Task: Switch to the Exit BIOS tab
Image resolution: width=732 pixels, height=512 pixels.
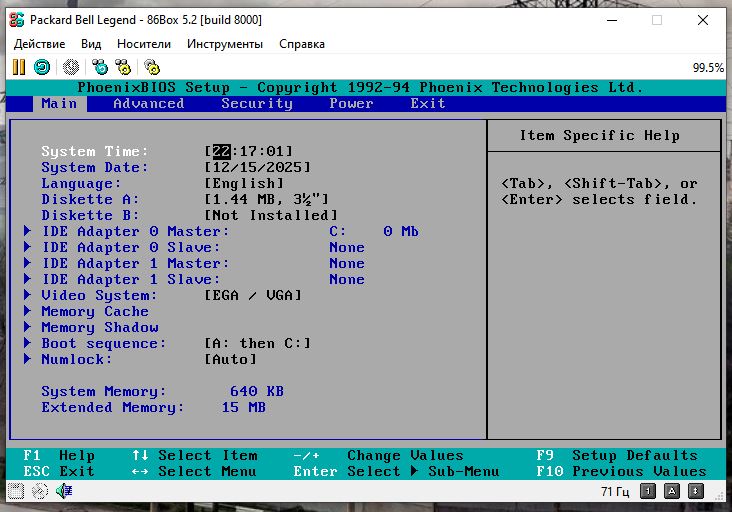Action: pos(428,104)
